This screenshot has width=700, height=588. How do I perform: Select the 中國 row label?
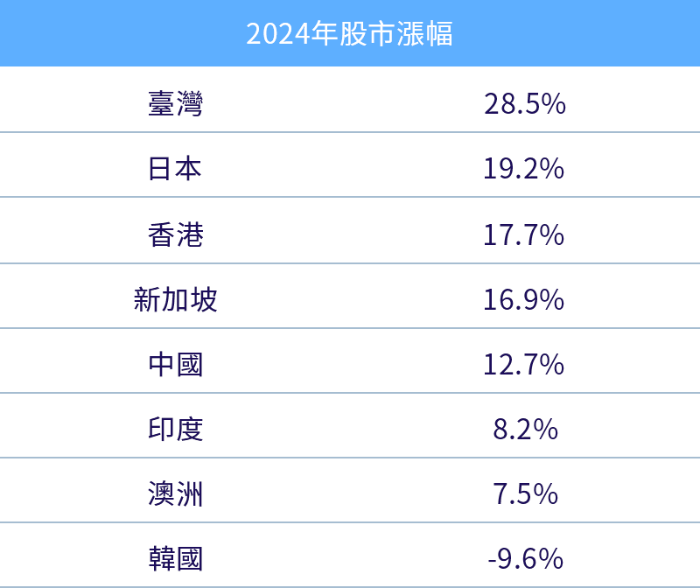tap(176, 364)
